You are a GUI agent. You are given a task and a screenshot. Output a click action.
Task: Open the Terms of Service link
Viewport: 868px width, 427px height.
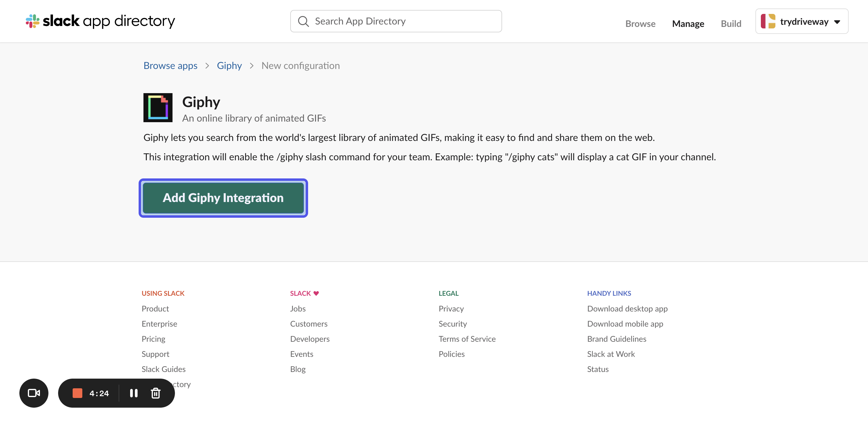(x=467, y=339)
